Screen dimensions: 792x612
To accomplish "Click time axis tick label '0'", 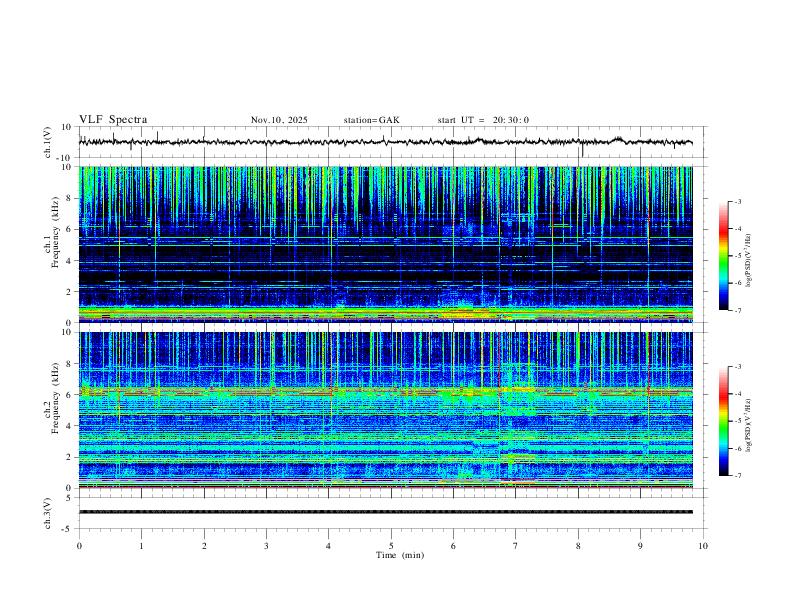I will click(79, 546).
